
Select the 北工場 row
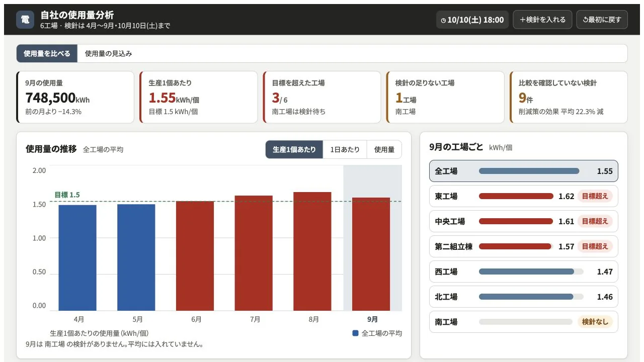point(524,297)
